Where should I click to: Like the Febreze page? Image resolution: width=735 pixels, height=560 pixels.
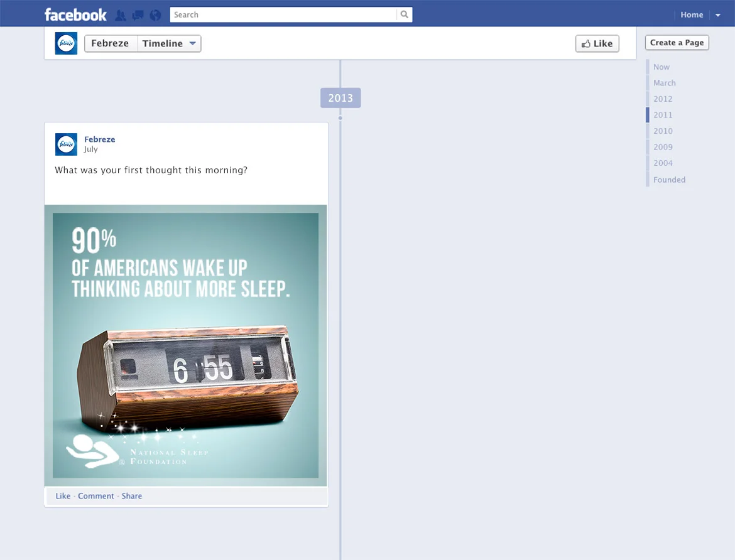click(x=597, y=43)
